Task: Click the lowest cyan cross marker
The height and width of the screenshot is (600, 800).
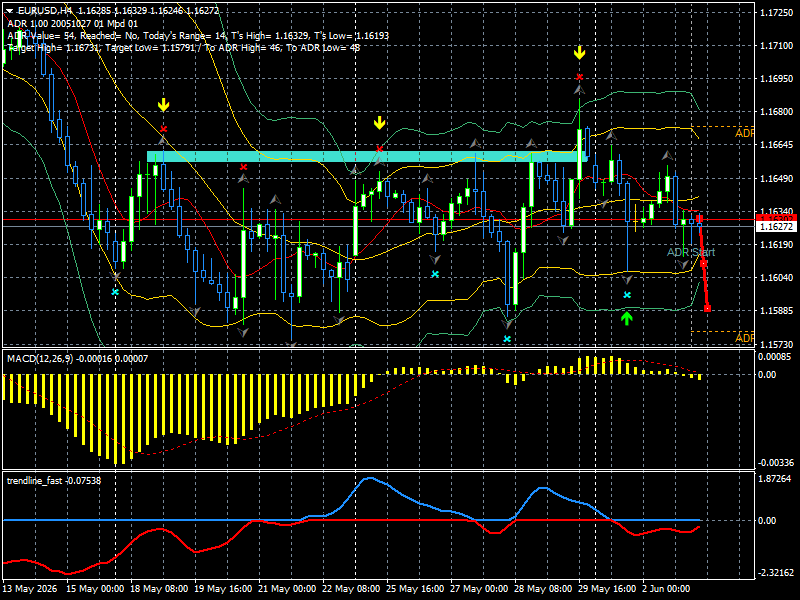Action: [x=507, y=339]
